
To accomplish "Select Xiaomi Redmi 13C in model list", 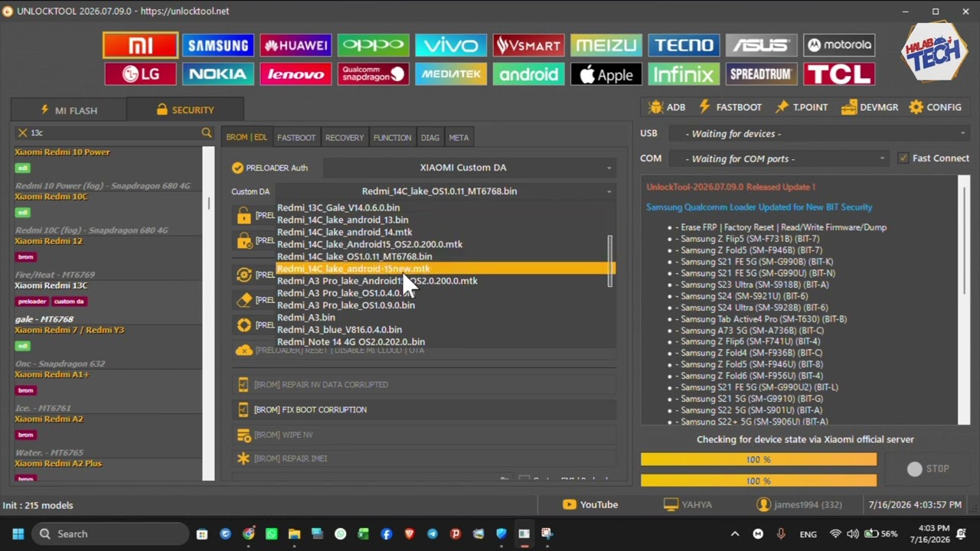I will (51, 285).
